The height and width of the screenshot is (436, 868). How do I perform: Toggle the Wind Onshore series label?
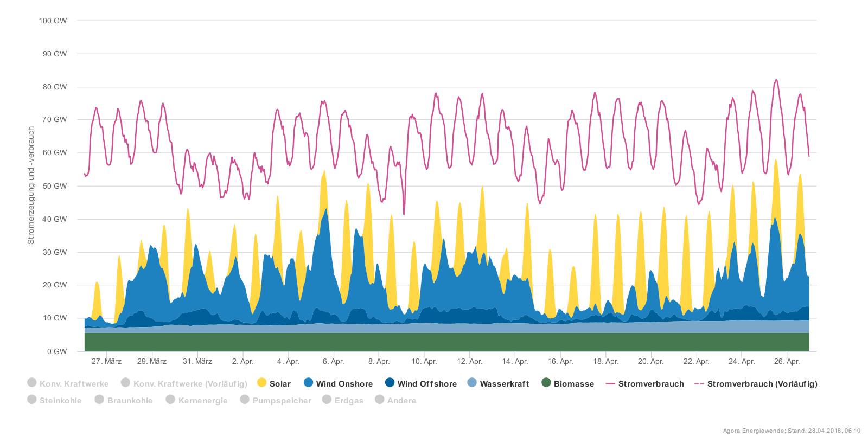point(344,384)
